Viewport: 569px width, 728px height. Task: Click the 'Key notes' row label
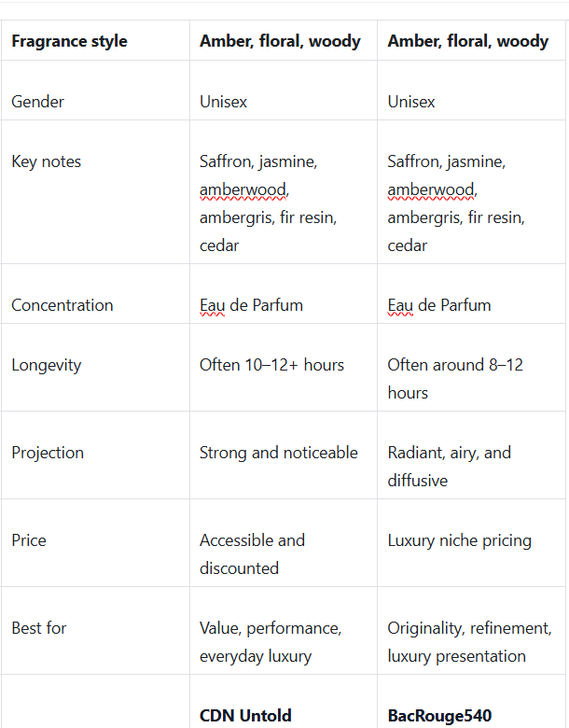(47, 161)
